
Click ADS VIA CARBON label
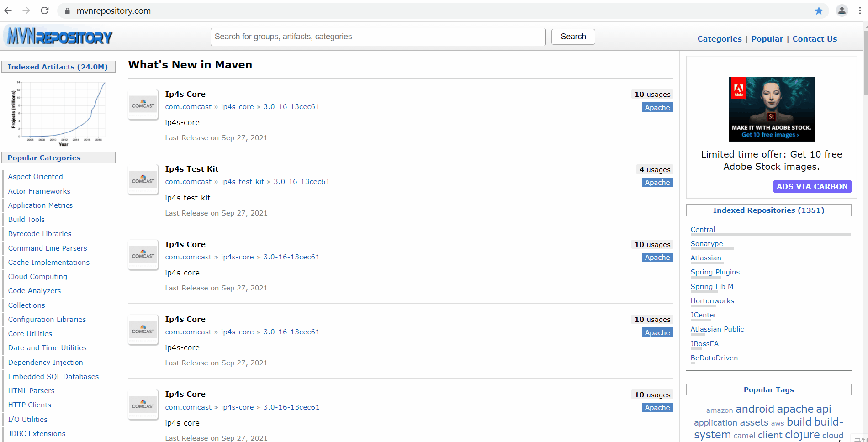click(x=812, y=186)
